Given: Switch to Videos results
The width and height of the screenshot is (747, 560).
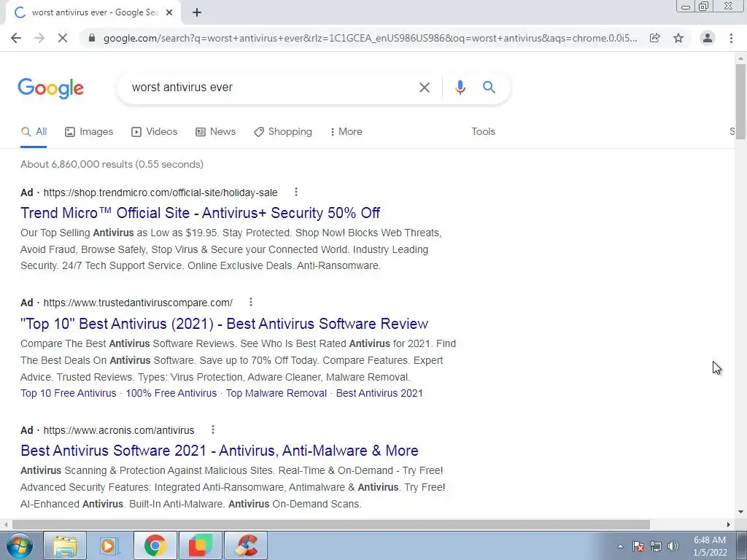Looking at the screenshot, I should tap(155, 132).
